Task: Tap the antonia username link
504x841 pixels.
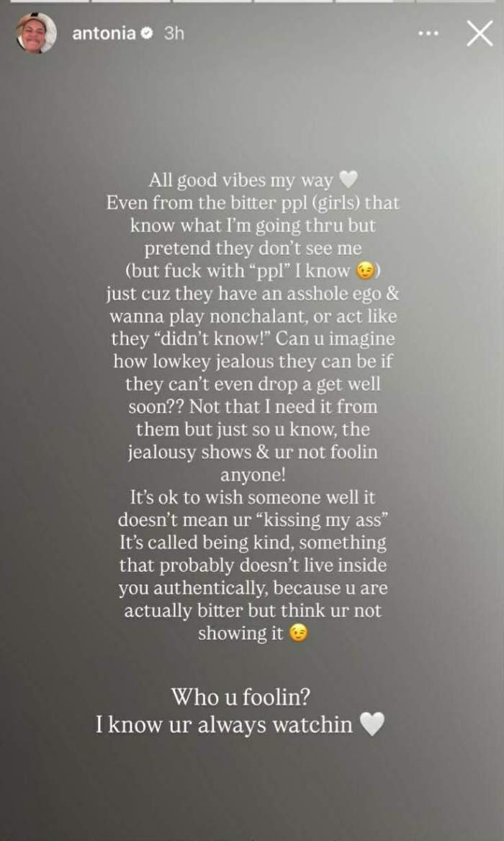Action: click(x=104, y=33)
